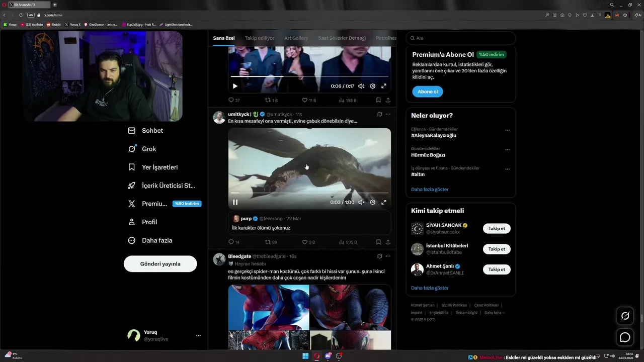Open dragon video settings gear
The image size is (644, 362).
(x=372, y=202)
